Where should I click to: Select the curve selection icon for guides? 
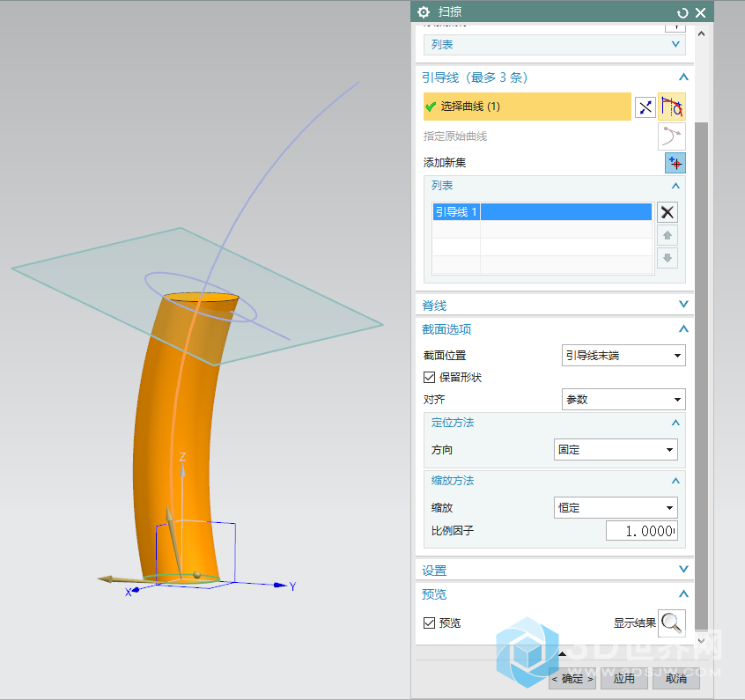coord(671,107)
